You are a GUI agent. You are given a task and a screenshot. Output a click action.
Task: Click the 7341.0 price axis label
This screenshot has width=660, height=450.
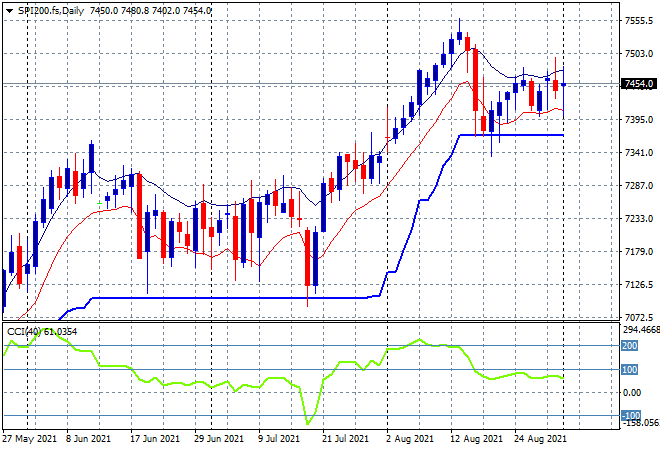point(639,152)
